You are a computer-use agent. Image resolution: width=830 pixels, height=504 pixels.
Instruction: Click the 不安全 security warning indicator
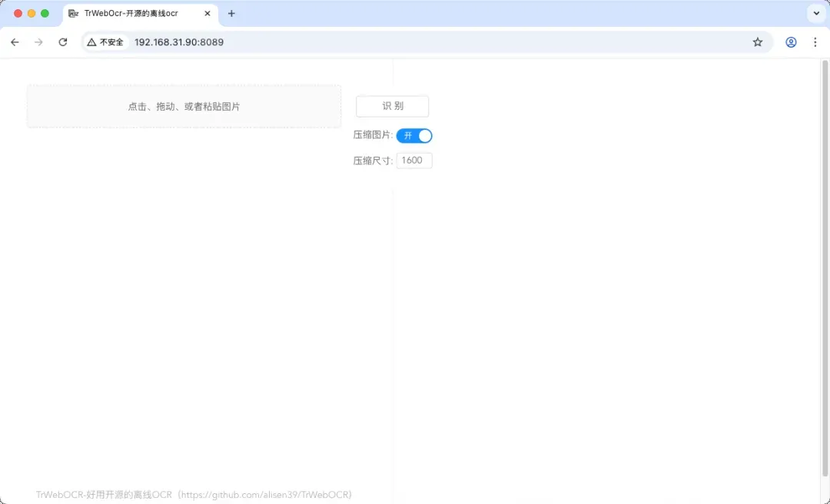click(x=105, y=42)
